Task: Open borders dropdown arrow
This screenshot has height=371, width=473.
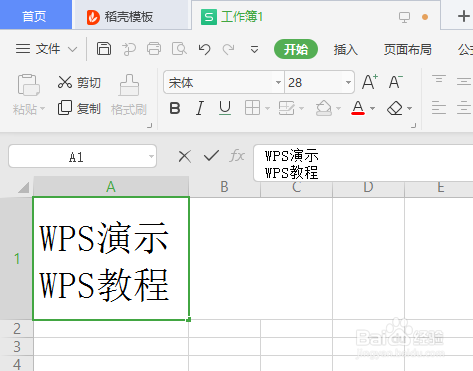Action: (x=267, y=108)
